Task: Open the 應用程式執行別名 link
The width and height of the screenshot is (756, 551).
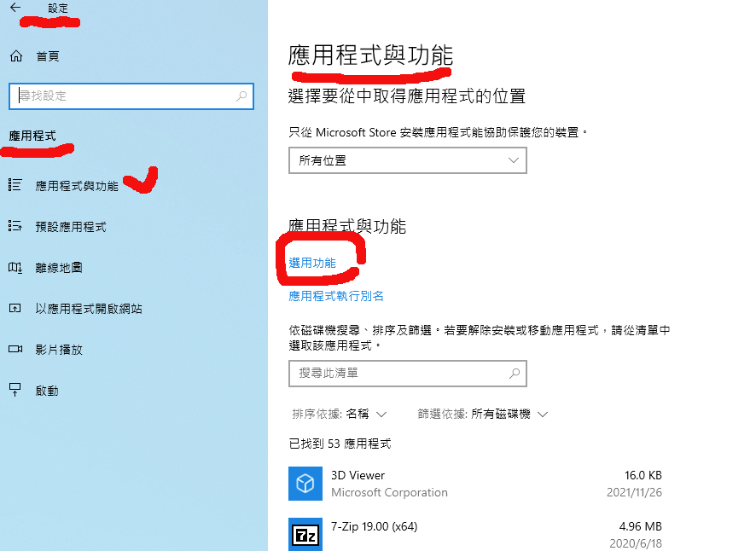Action: tap(336, 296)
